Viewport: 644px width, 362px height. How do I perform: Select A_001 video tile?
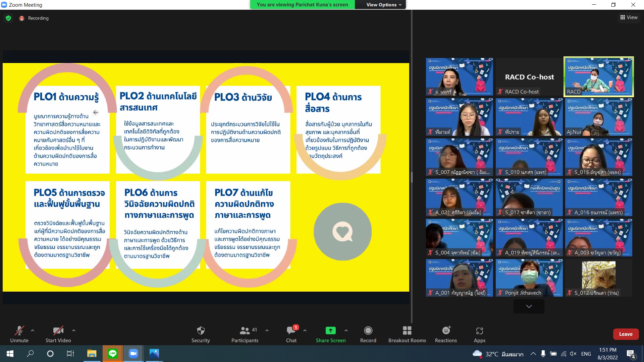[460, 278]
